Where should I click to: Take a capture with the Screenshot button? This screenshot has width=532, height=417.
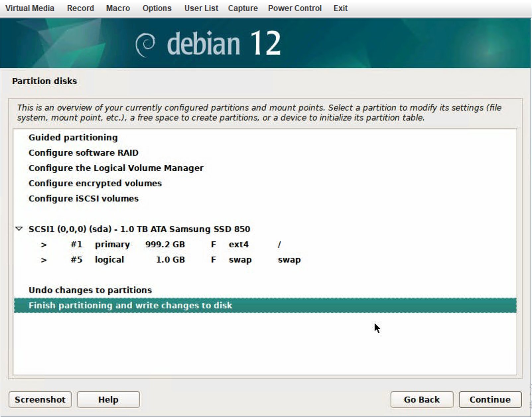(x=40, y=399)
